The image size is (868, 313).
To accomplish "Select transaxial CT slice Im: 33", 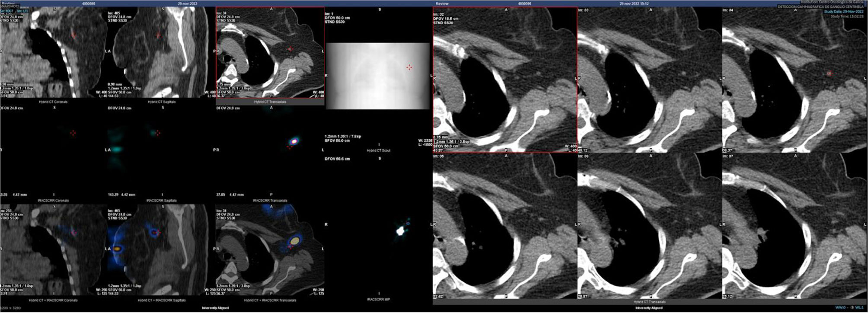I will [x=649, y=80].
